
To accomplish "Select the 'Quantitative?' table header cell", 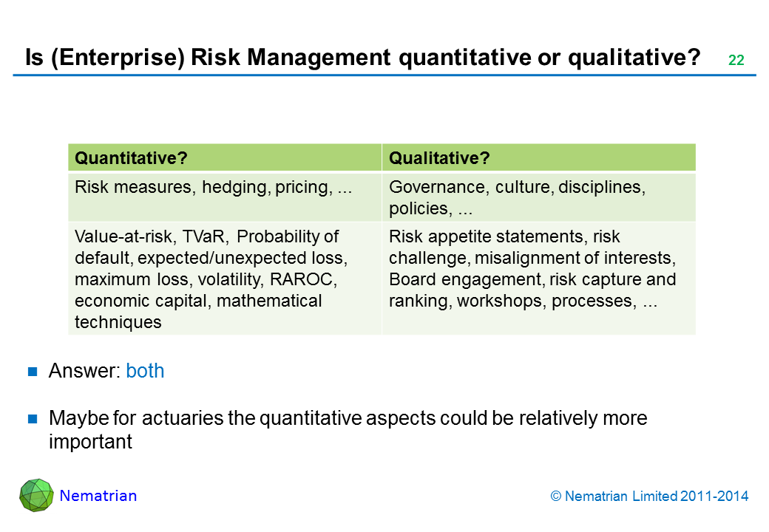I will 225,158.
